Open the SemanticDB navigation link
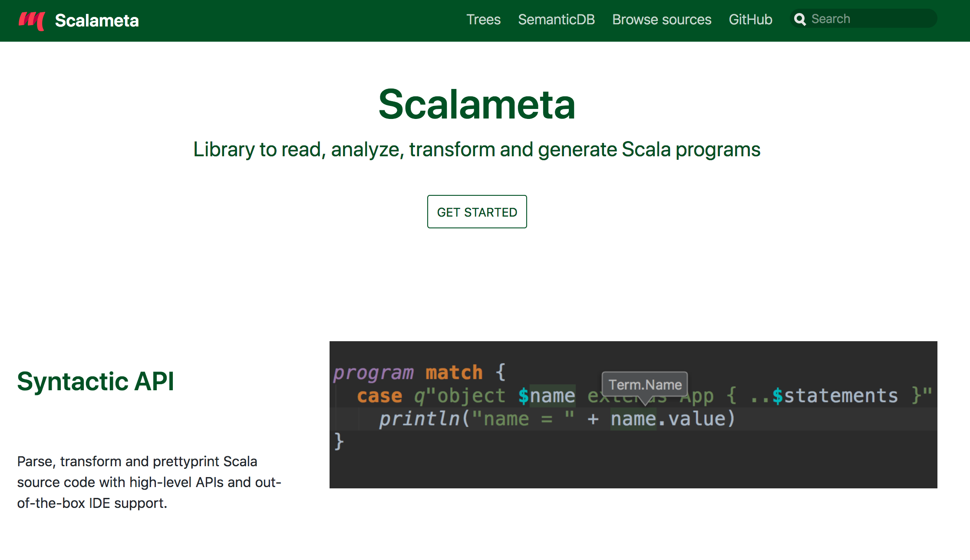Image resolution: width=970 pixels, height=560 pixels. click(x=556, y=20)
